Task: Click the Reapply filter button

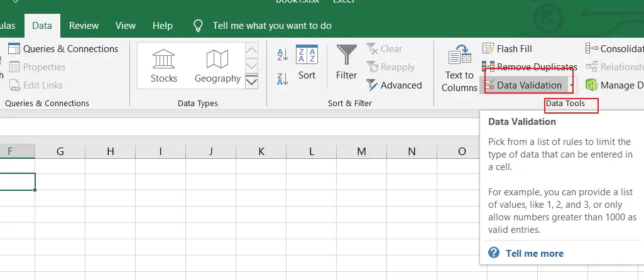Action: pos(391,67)
